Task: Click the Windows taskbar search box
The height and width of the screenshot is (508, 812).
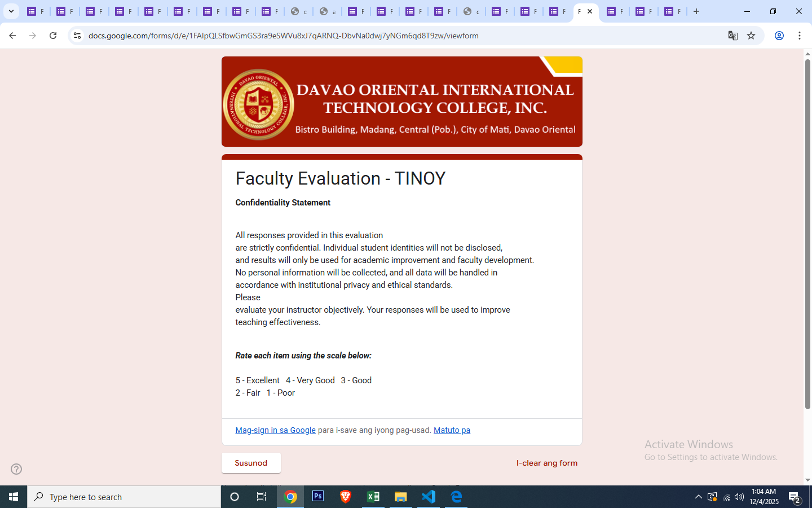Action: 124,497
